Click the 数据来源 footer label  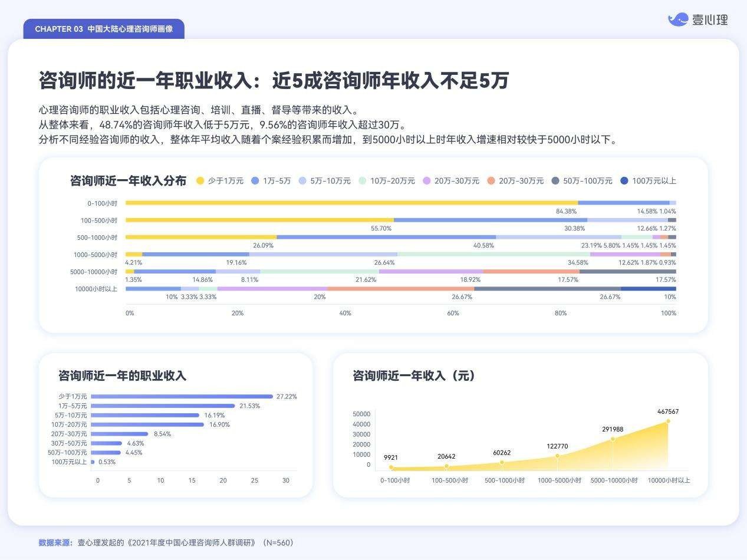coord(55,542)
